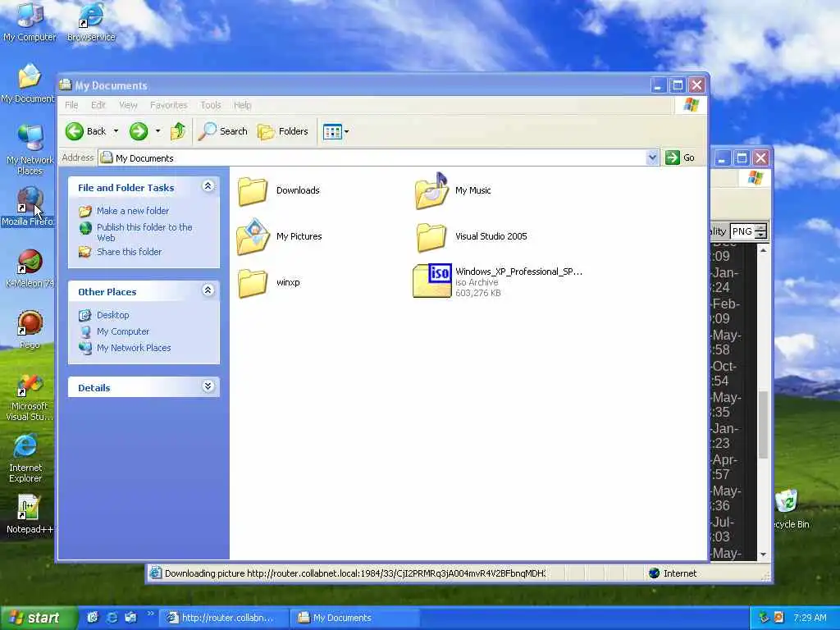Click Make a new folder link

point(132,211)
